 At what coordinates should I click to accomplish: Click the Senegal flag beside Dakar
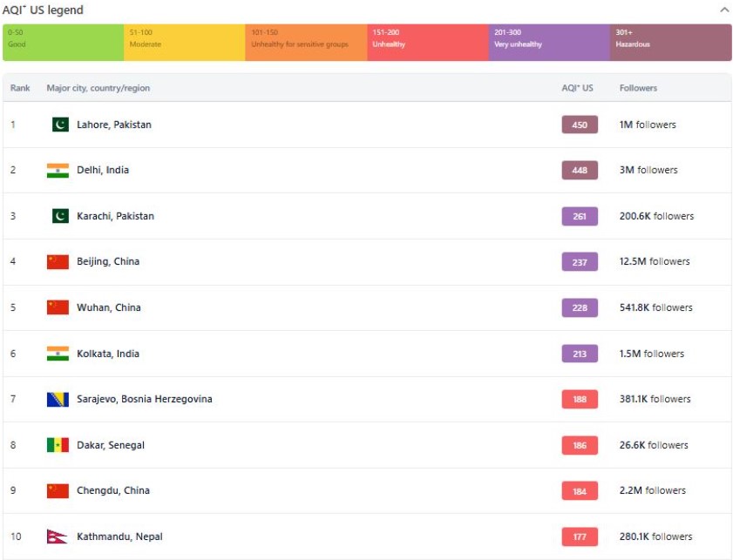[x=58, y=445]
